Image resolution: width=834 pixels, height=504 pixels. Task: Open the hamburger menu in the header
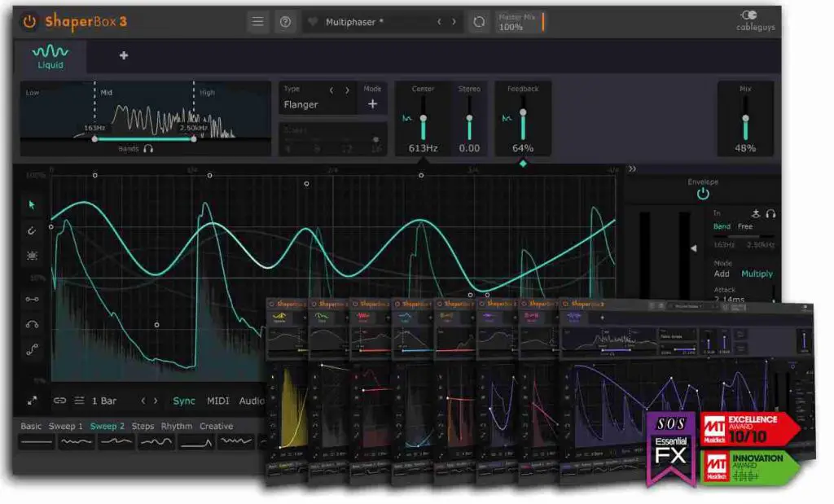click(x=258, y=22)
